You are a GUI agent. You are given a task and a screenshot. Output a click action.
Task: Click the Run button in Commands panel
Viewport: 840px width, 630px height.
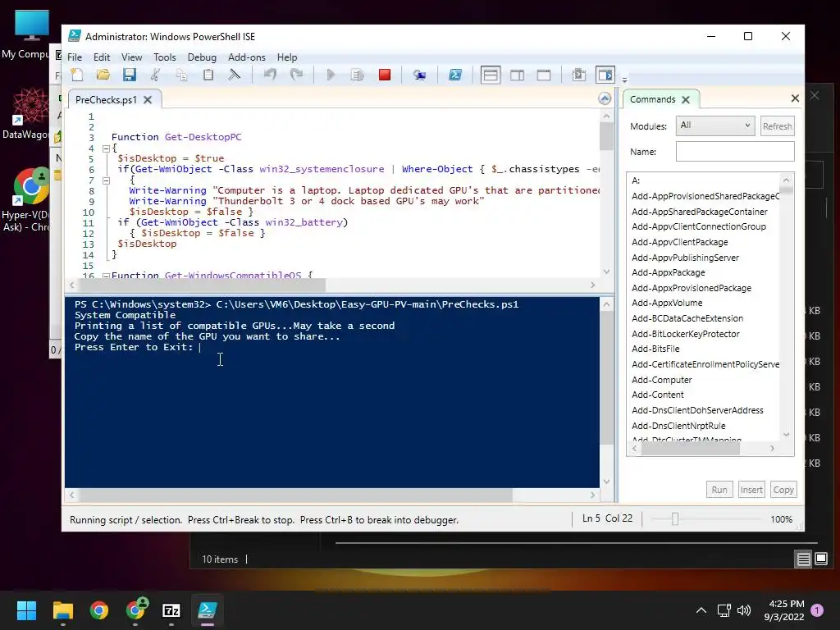tap(719, 490)
